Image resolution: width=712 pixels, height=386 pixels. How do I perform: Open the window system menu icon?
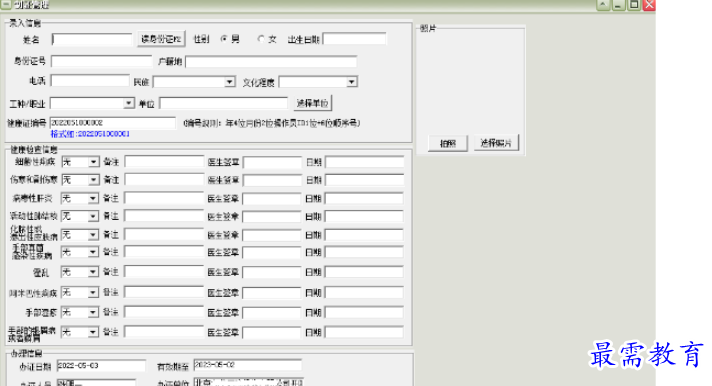6,5
